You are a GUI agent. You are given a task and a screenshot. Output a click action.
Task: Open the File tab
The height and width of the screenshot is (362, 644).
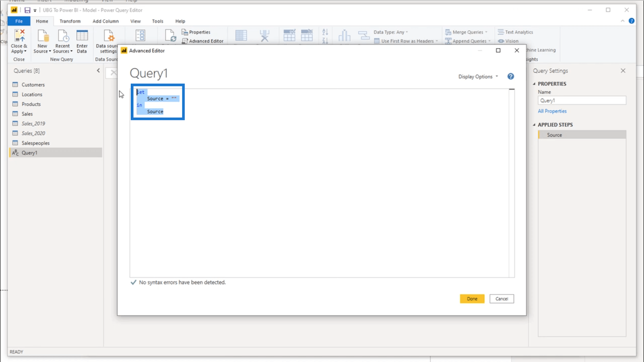tap(19, 21)
